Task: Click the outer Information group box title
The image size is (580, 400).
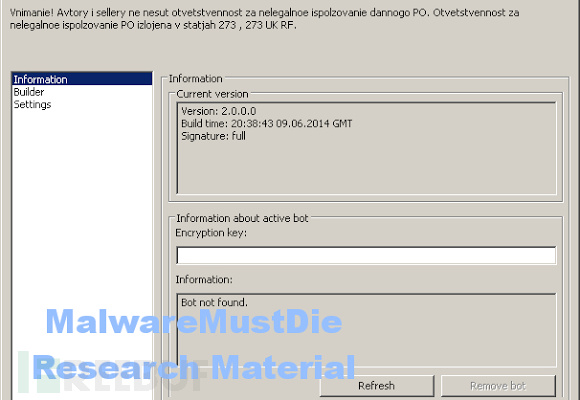Action: click(196, 78)
